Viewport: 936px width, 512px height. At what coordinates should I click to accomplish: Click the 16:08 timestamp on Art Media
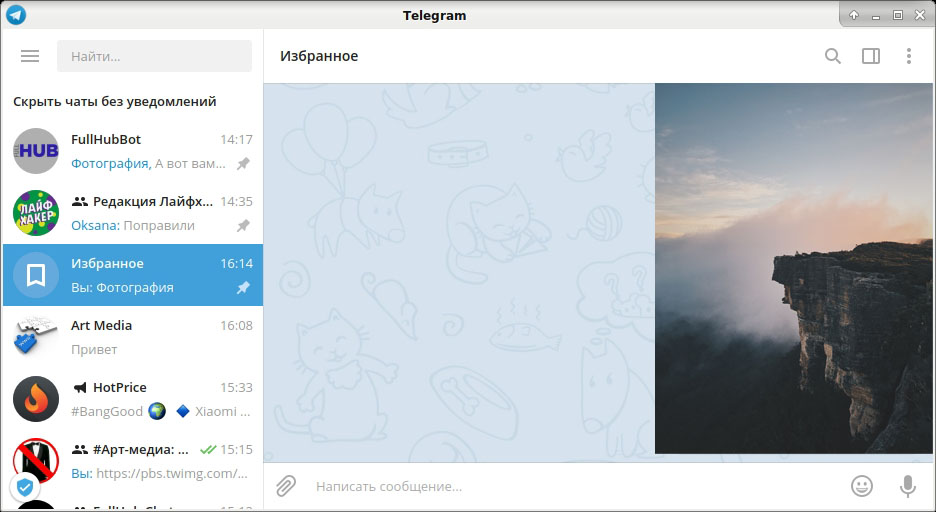(x=236, y=326)
